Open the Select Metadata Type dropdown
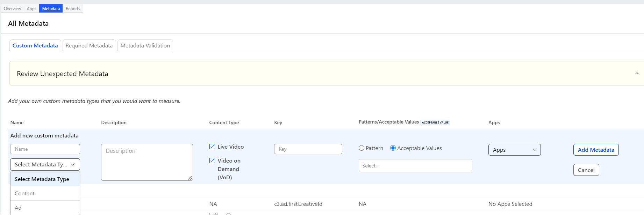 (x=45, y=164)
